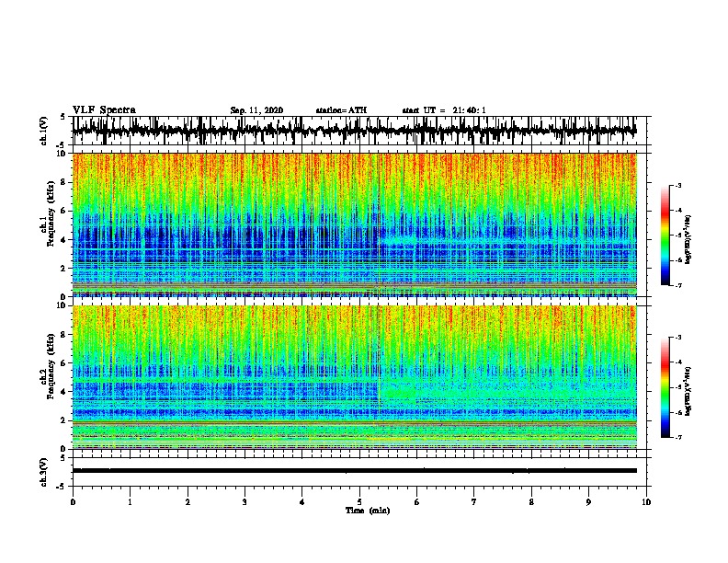728x563 pixels.
Task: Click the ch.1 spectrogram plot area
Action: (x=355, y=224)
